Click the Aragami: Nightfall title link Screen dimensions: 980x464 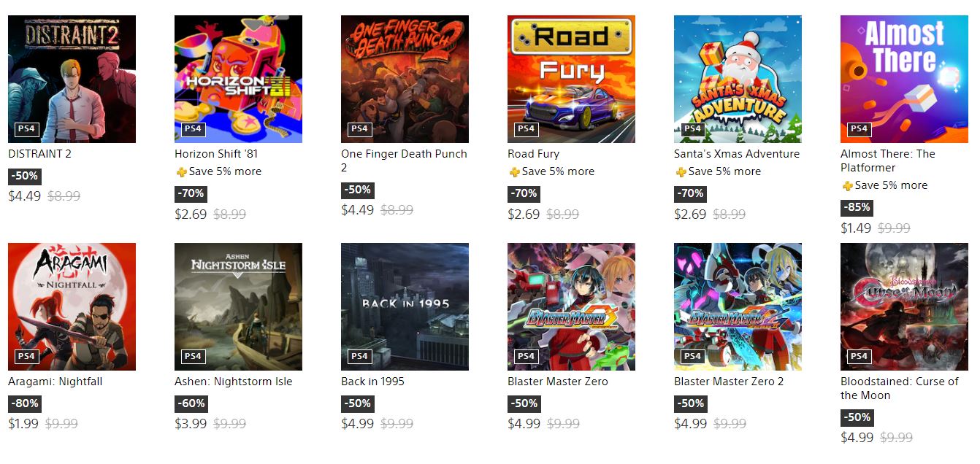[x=55, y=382]
